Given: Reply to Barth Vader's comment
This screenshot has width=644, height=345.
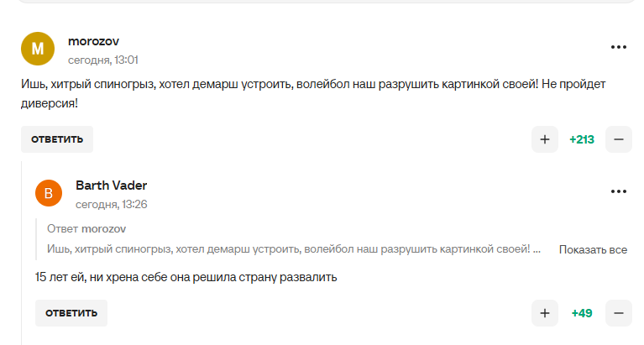Looking at the screenshot, I should click(71, 313).
